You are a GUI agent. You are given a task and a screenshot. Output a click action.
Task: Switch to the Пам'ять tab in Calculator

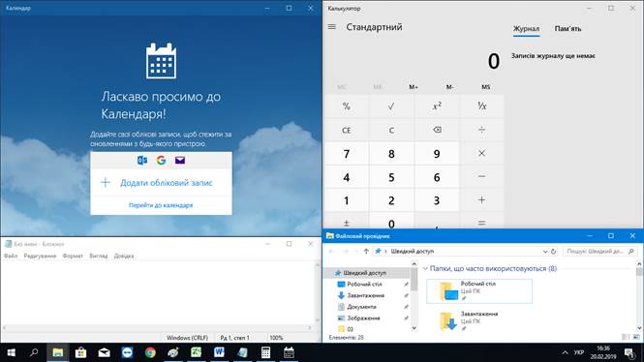pos(567,29)
